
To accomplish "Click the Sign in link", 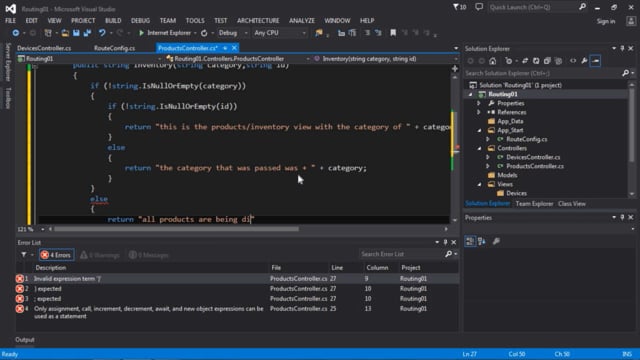I will (606, 21).
